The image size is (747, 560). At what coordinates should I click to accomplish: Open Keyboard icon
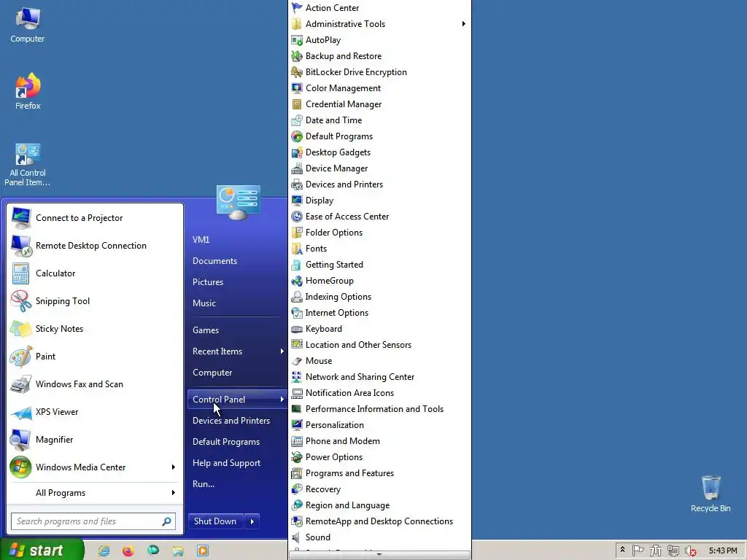pos(297,329)
